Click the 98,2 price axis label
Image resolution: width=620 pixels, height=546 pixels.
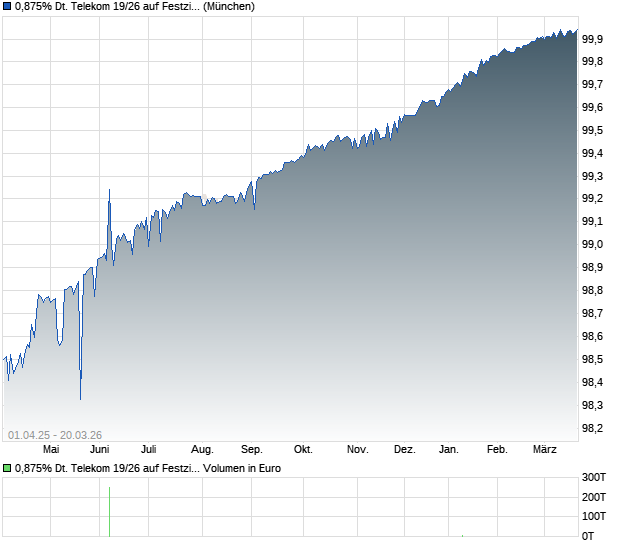click(592, 429)
